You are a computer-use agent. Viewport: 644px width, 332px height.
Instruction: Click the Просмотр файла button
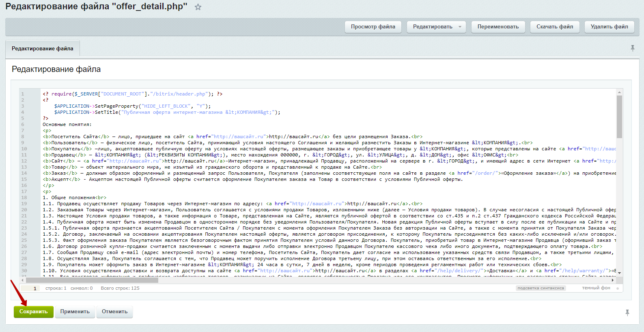click(373, 27)
